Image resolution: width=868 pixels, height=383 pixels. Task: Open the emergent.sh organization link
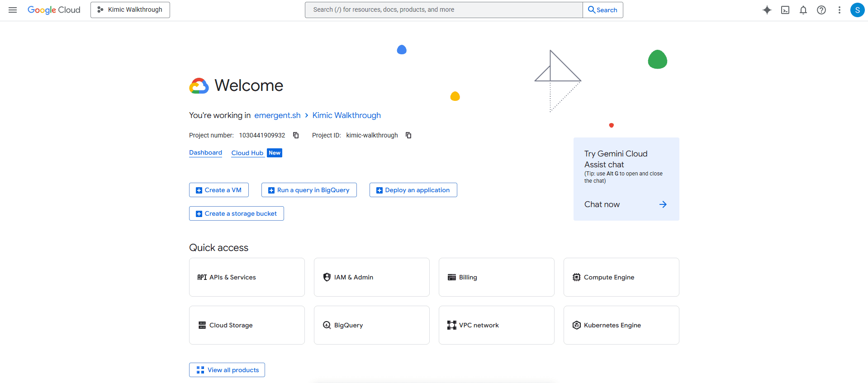point(277,115)
